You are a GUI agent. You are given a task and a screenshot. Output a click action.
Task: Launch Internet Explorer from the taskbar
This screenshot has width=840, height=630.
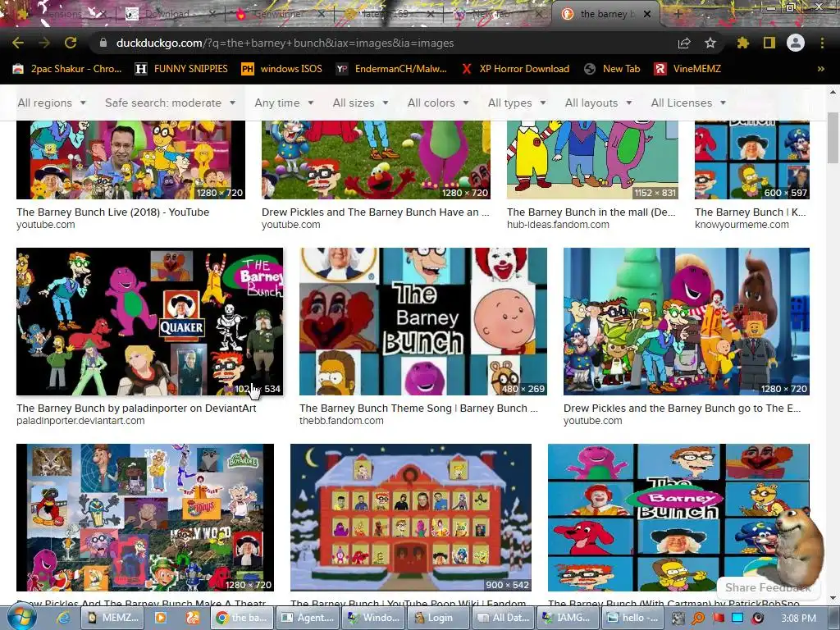(x=63, y=618)
